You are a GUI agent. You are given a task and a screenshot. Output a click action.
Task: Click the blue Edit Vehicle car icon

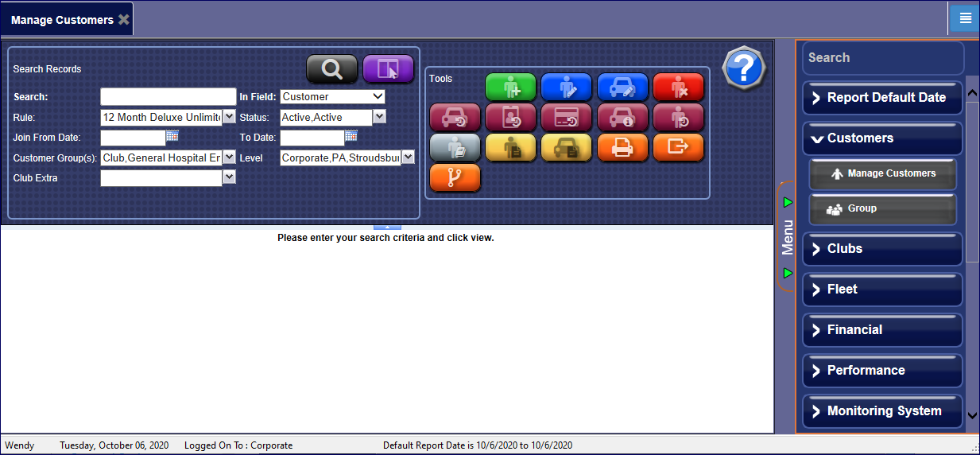tap(622, 87)
